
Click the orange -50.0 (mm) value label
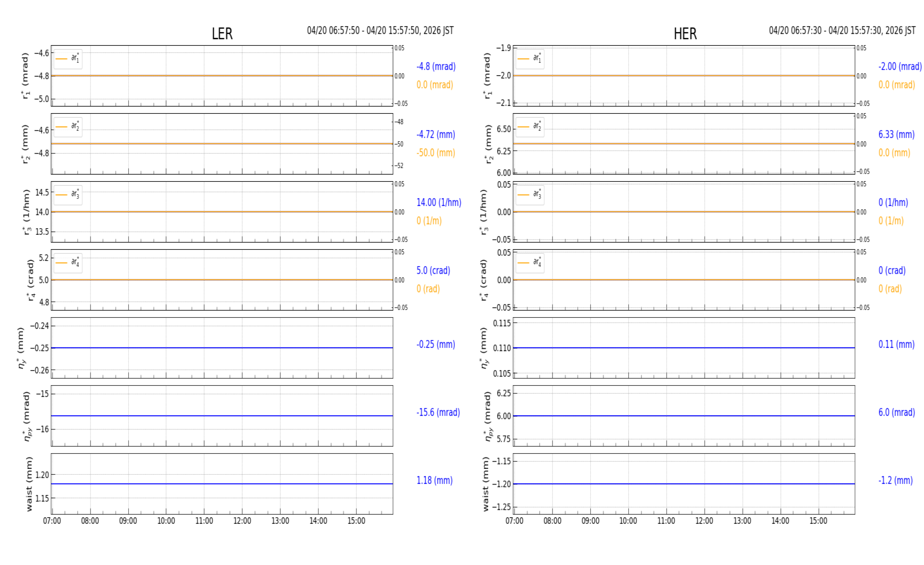(436, 153)
